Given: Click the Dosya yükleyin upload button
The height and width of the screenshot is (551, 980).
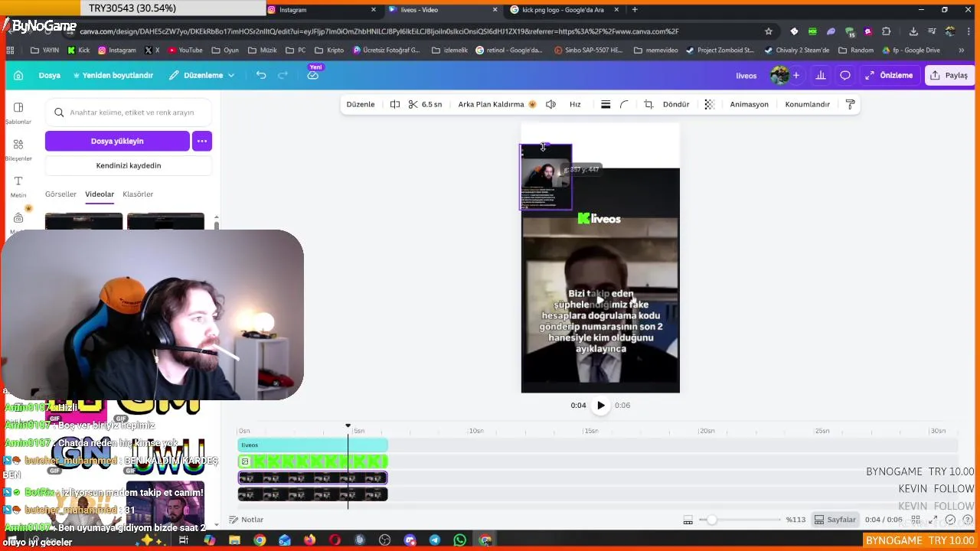Looking at the screenshot, I should click(117, 141).
